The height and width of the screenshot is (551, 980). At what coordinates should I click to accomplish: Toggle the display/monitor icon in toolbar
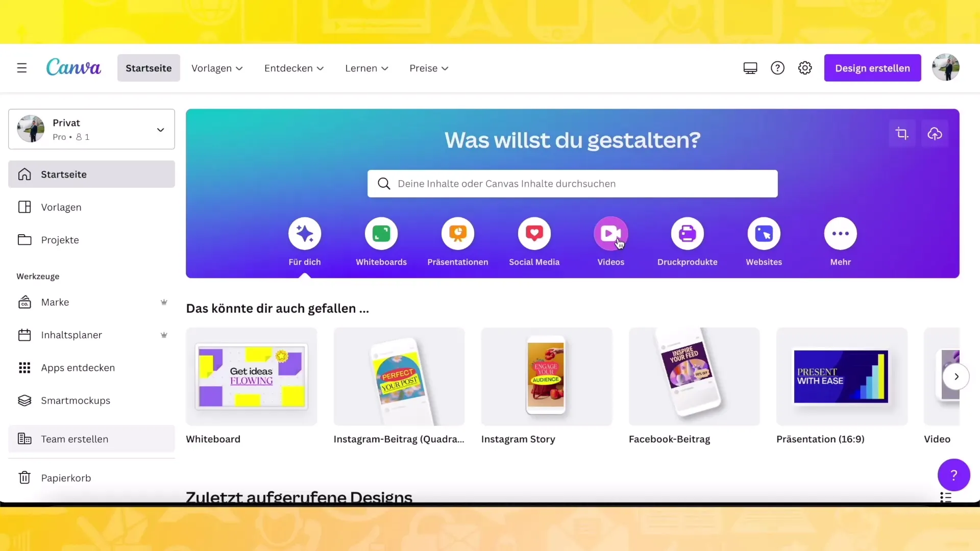click(x=750, y=68)
